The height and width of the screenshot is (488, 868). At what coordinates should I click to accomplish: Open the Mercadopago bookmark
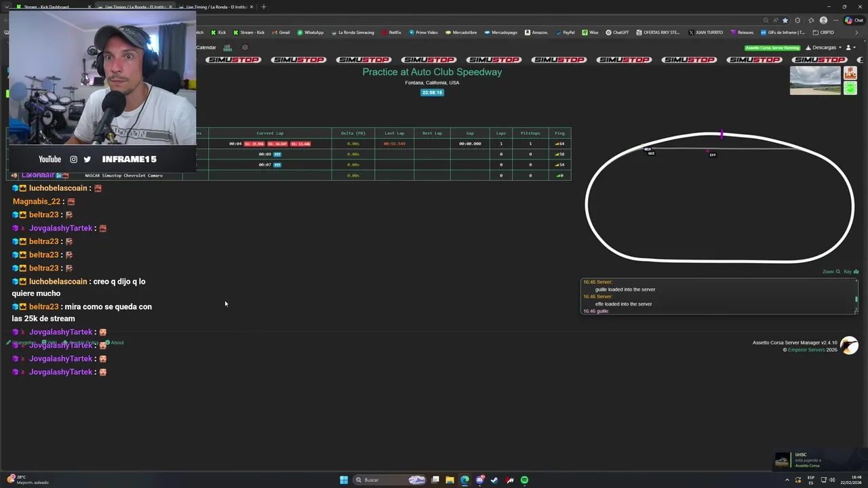coord(500,33)
